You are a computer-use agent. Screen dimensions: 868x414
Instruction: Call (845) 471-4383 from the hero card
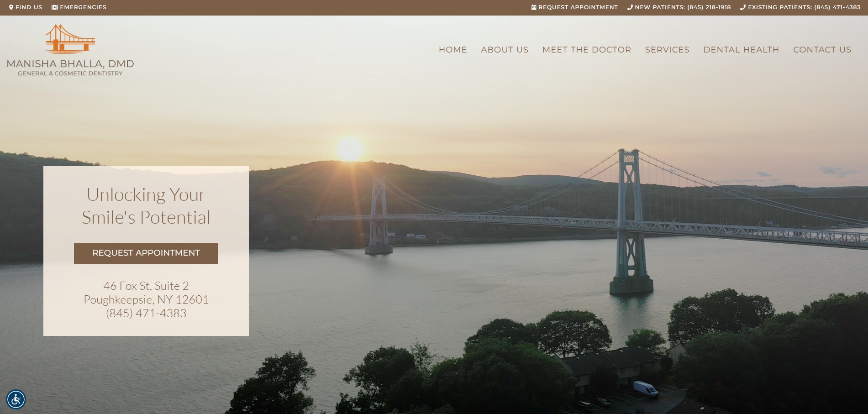[146, 313]
